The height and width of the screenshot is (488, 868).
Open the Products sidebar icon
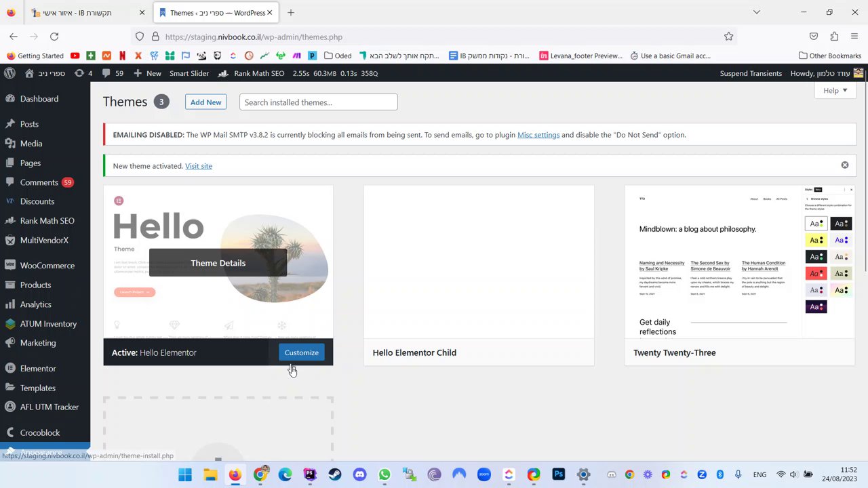(9, 285)
